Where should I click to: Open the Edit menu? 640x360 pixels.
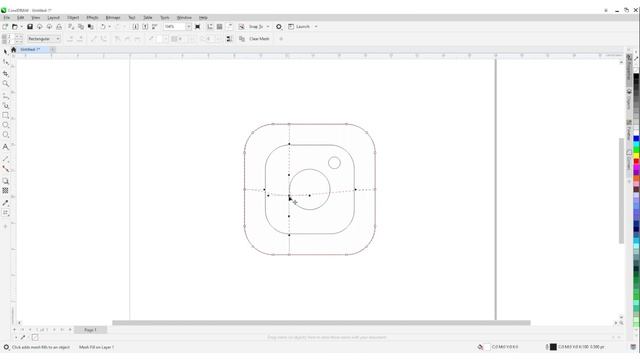pos(20,18)
